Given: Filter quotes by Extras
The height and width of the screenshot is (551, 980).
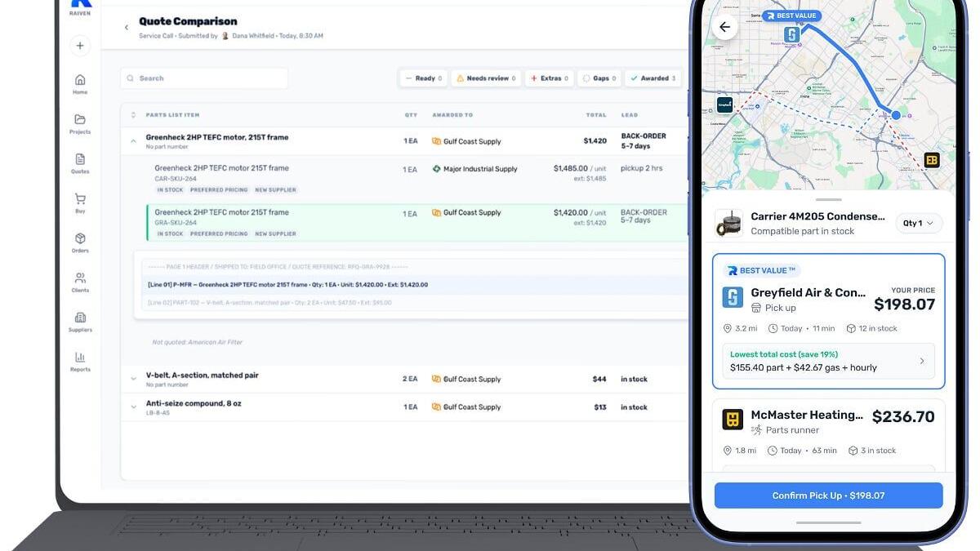Looking at the screenshot, I should pyautogui.click(x=549, y=78).
